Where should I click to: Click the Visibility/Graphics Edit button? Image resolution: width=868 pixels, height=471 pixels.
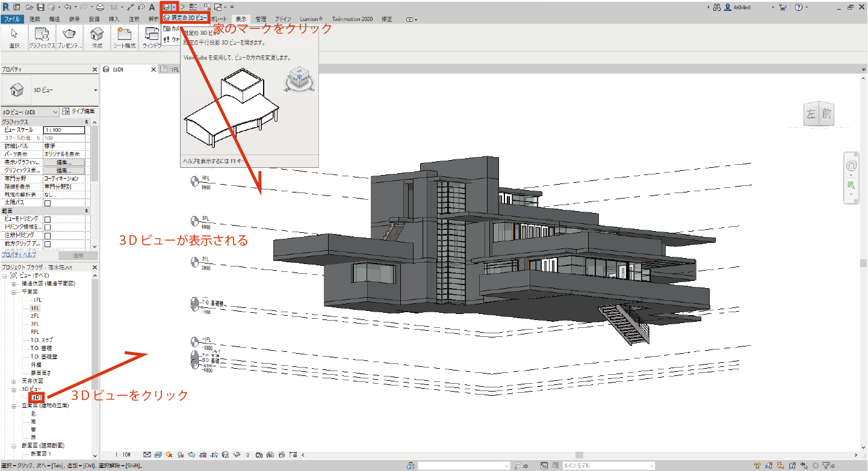click(64, 162)
